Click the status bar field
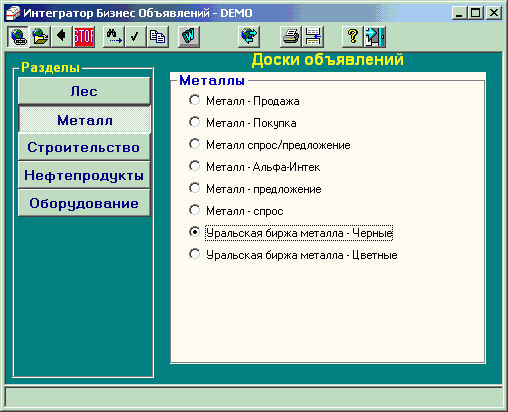 tap(254, 397)
